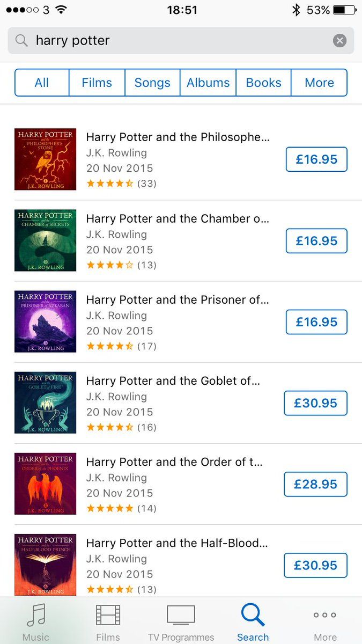Buy Order of the Phoenix for £28.95
362x644 pixels.
click(315, 484)
